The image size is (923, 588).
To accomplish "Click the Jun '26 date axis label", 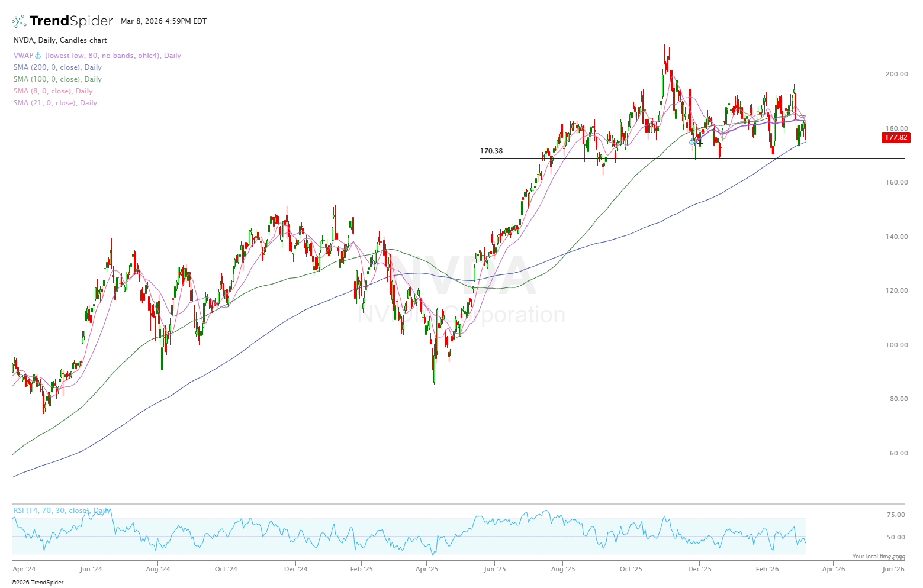I will coord(893,569).
